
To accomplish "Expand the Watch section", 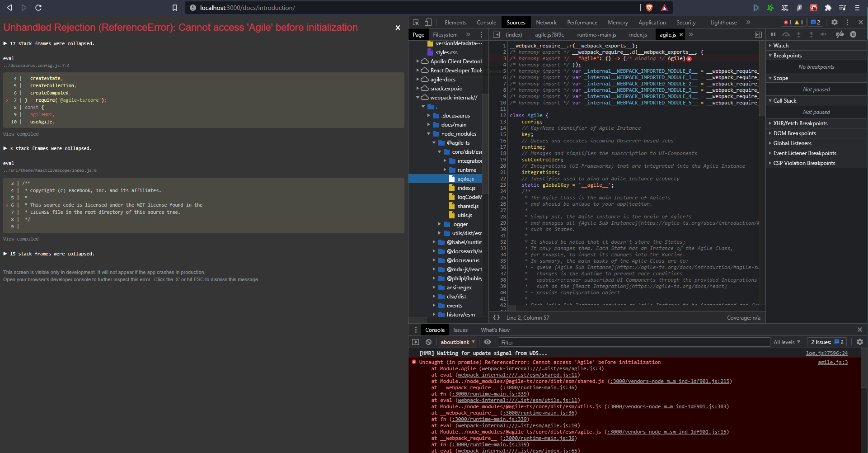I will (x=780, y=45).
